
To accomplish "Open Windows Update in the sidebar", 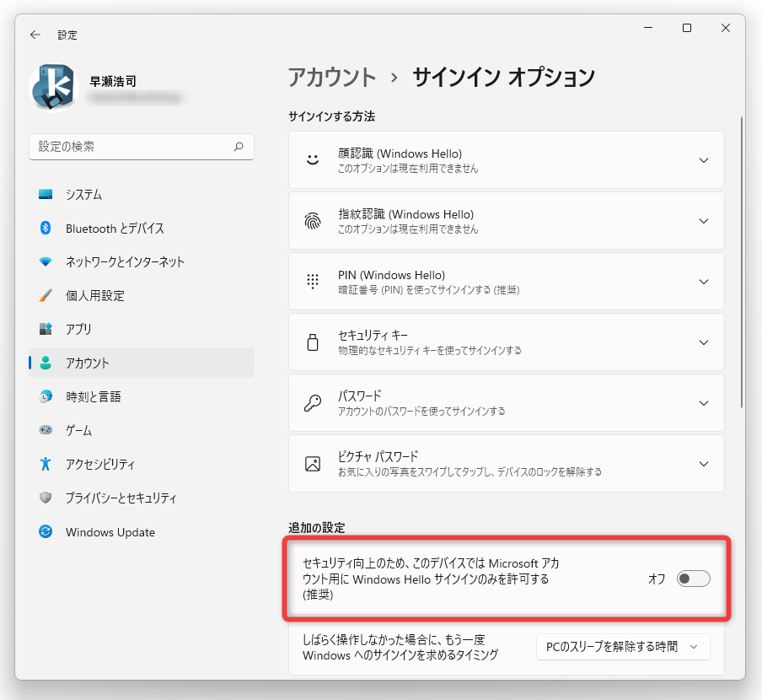I will 142,532.
